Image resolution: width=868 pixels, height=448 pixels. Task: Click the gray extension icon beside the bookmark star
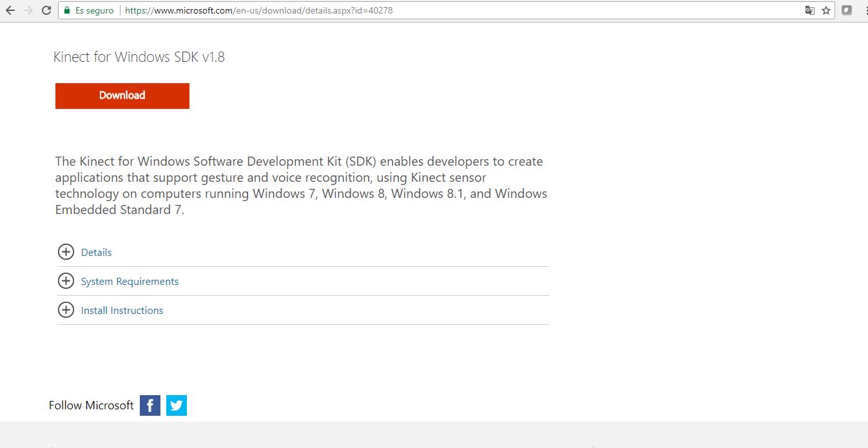tap(847, 10)
